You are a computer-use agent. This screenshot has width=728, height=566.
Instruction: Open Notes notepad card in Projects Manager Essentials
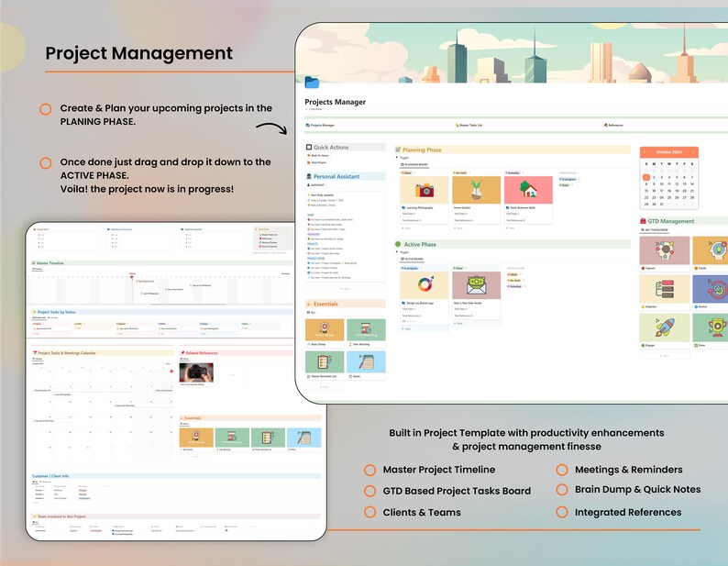366,365
